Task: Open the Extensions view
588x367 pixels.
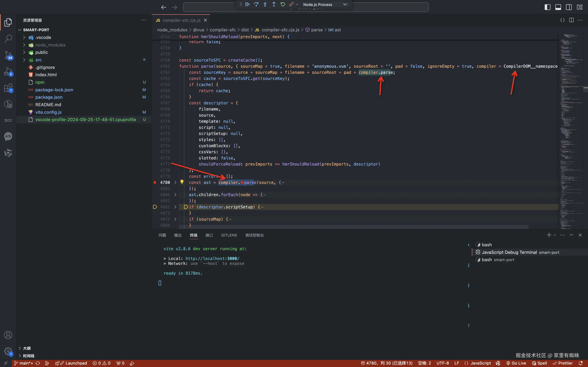Action: [8, 88]
